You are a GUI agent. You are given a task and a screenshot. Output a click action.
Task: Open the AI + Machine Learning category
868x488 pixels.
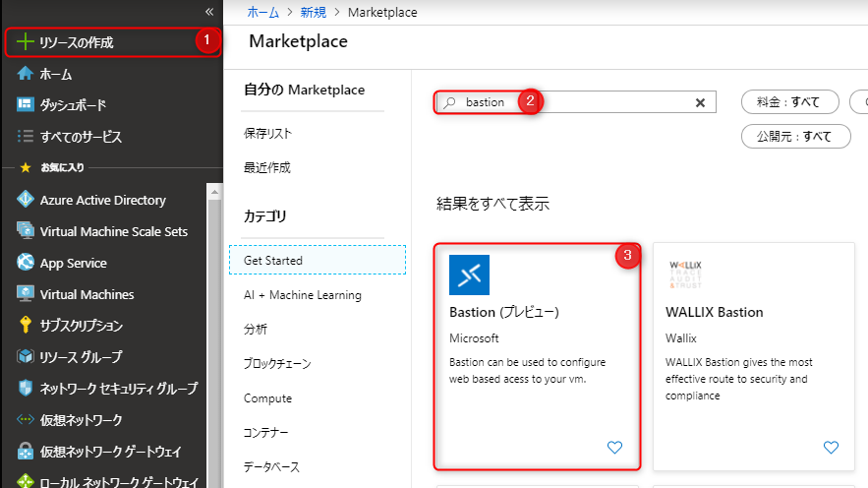(302, 295)
